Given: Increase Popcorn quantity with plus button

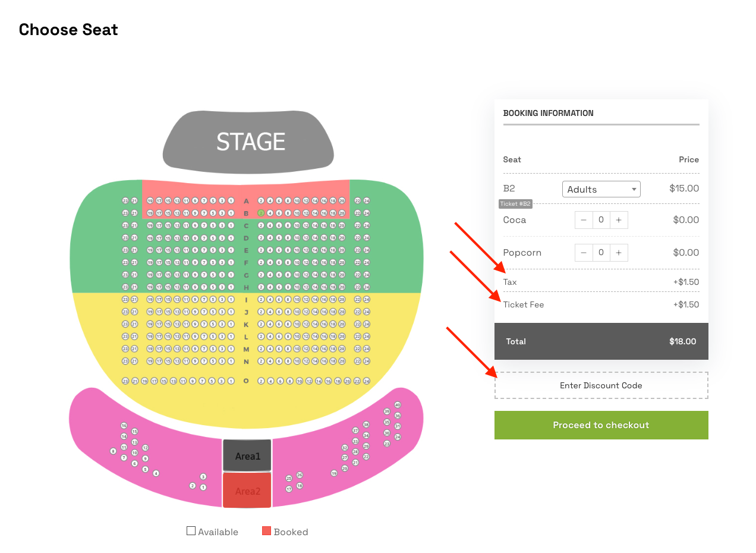Looking at the screenshot, I should [619, 253].
